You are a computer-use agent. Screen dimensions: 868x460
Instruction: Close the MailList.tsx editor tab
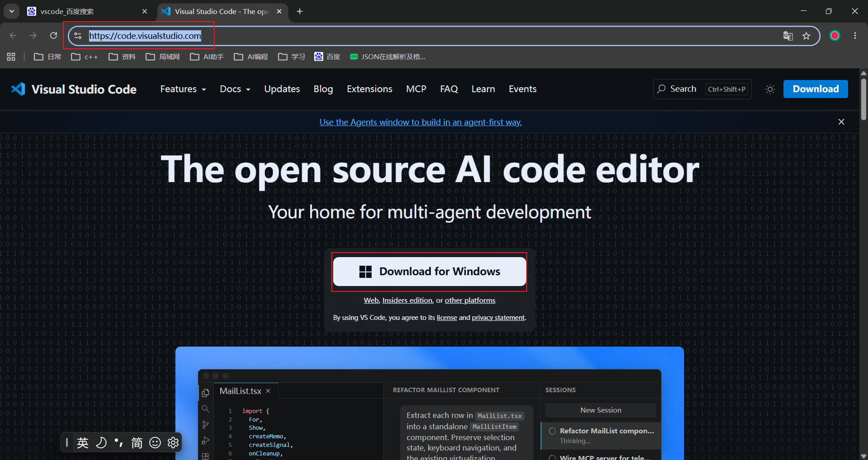pyautogui.click(x=268, y=391)
